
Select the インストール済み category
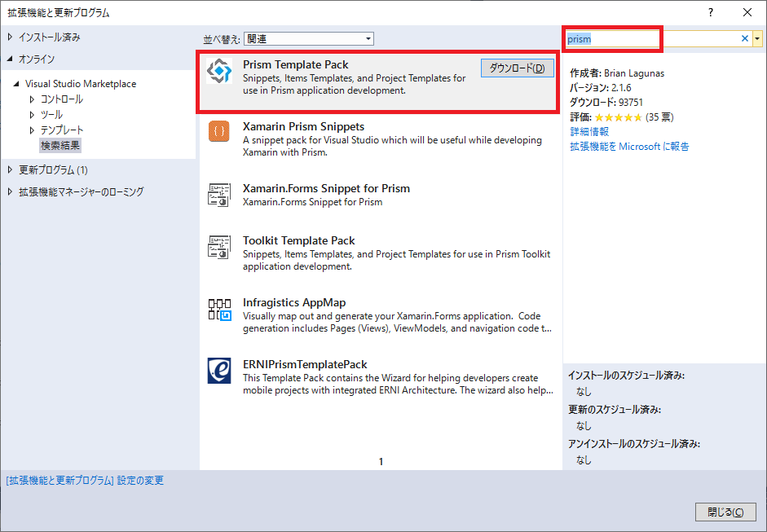[x=50, y=37]
